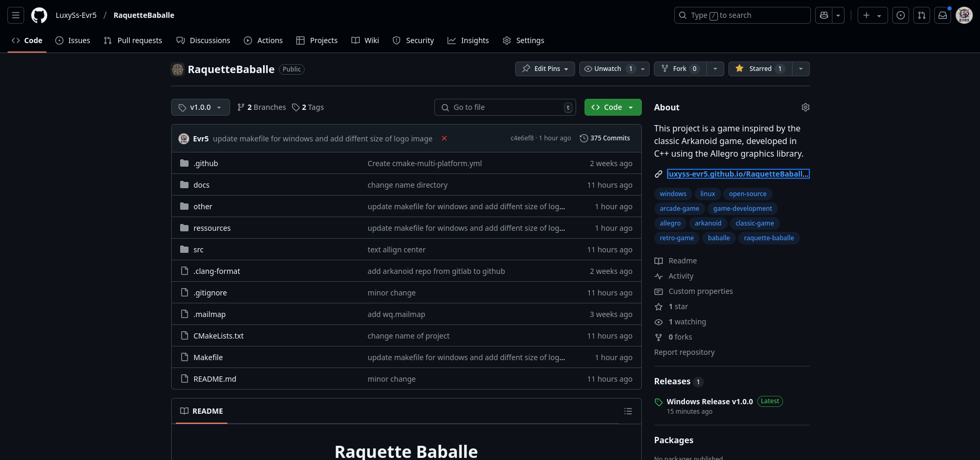Open commit hash c4e6ef8

point(522,138)
